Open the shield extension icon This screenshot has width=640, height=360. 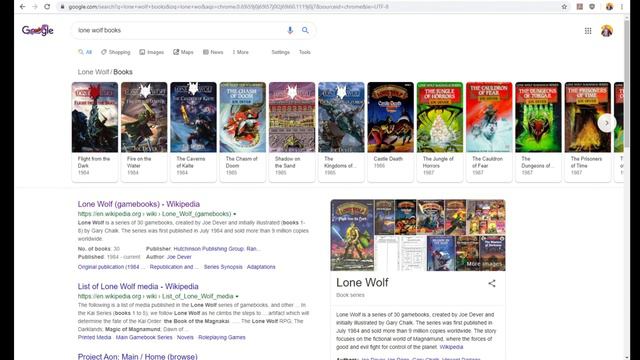click(x=592, y=7)
